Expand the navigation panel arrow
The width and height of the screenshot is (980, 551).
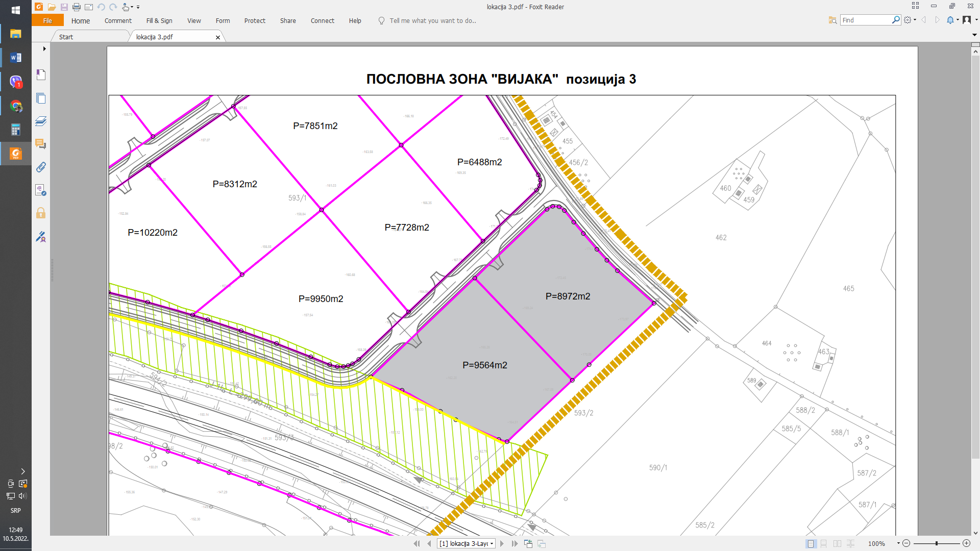[x=44, y=49]
